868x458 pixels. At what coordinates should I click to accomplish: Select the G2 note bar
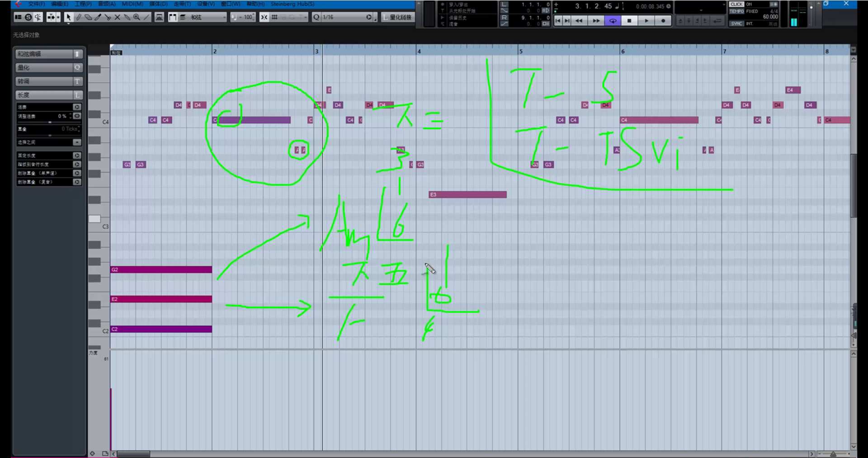(x=161, y=269)
